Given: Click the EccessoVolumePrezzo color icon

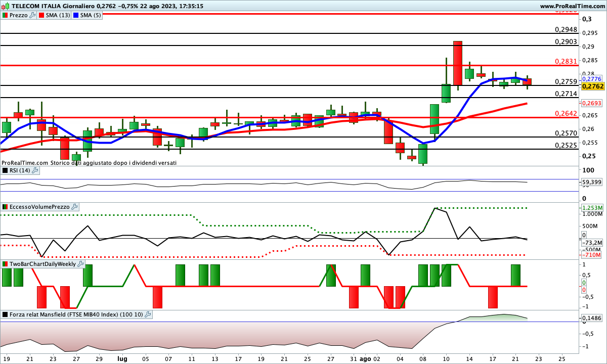Looking at the screenshot, I should [5, 207].
